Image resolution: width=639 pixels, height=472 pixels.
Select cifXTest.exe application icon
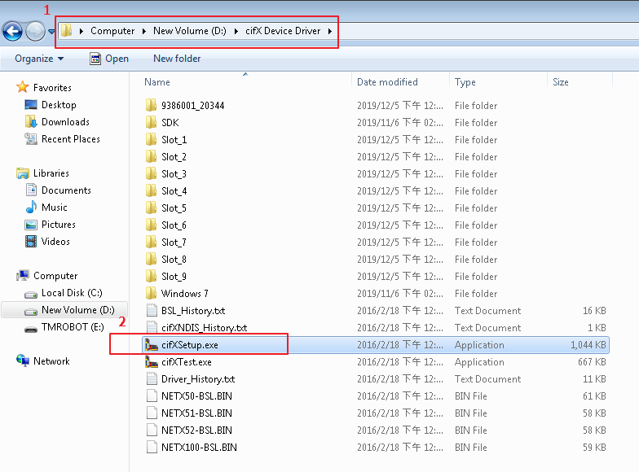click(x=152, y=362)
